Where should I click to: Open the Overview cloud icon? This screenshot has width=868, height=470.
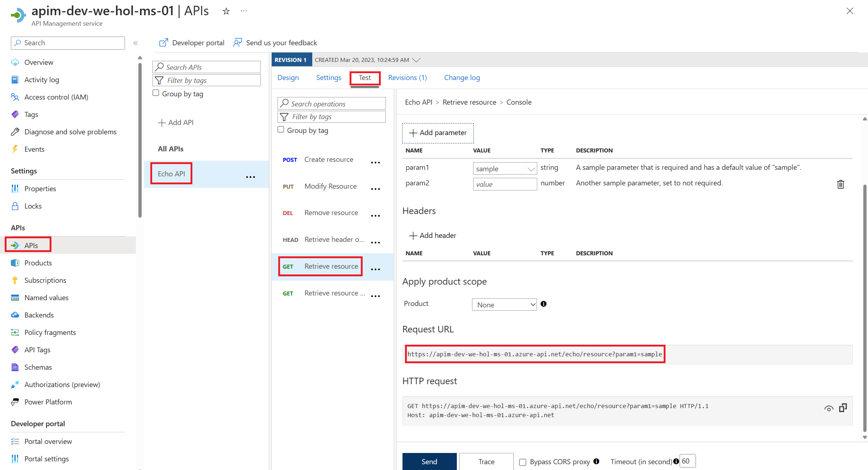click(x=15, y=62)
